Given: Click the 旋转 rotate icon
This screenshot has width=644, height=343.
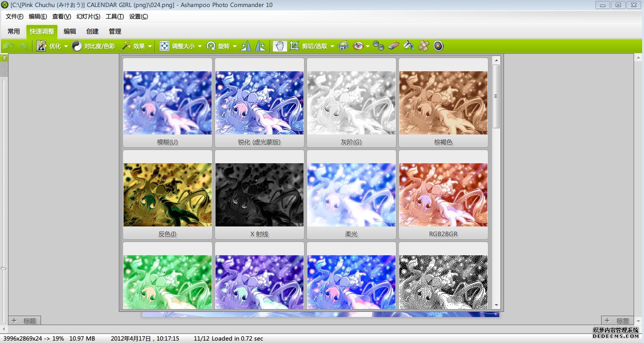Looking at the screenshot, I should 211,46.
